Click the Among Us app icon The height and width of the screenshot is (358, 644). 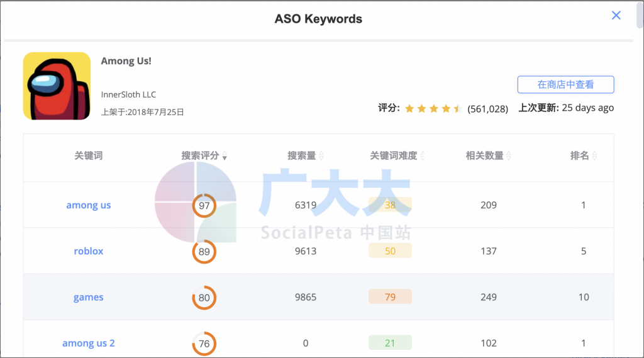pyautogui.click(x=57, y=86)
